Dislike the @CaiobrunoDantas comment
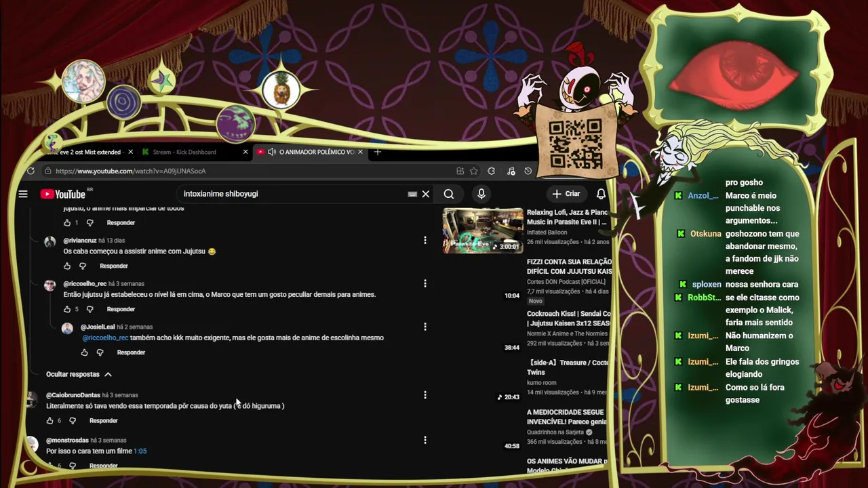Viewport: 868px width, 488px height. click(x=73, y=420)
